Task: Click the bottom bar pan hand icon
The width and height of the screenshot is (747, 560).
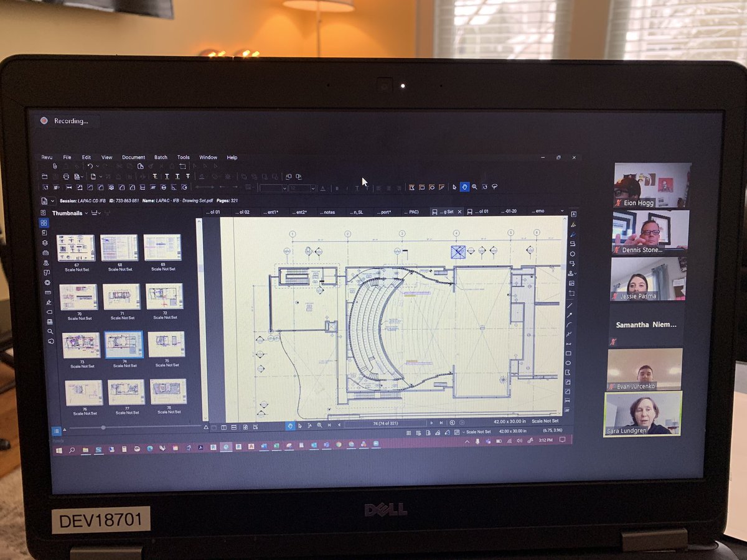Action: [290, 426]
